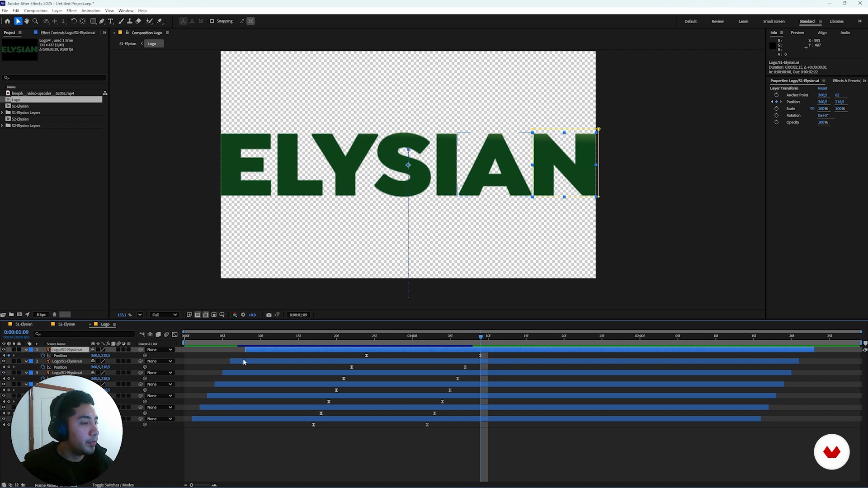Switch to the Small Screen workspace
This screenshot has width=868, height=488.
pyautogui.click(x=774, y=21)
